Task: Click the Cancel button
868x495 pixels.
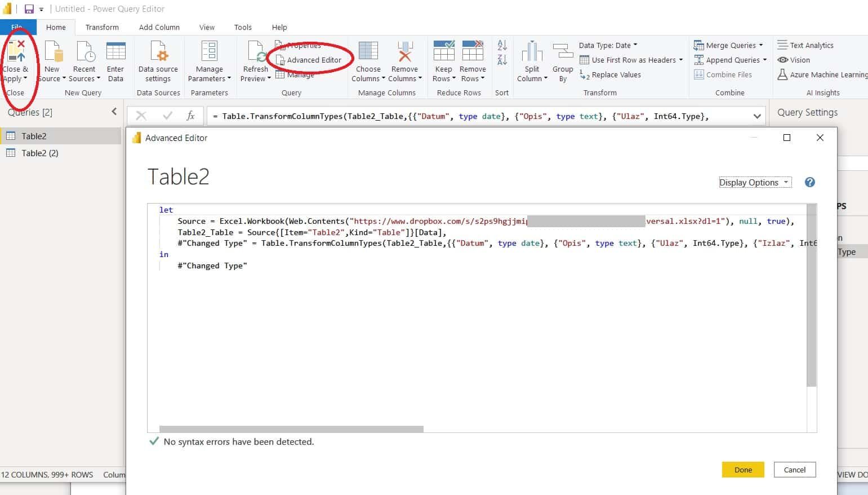Action: (x=794, y=470)
